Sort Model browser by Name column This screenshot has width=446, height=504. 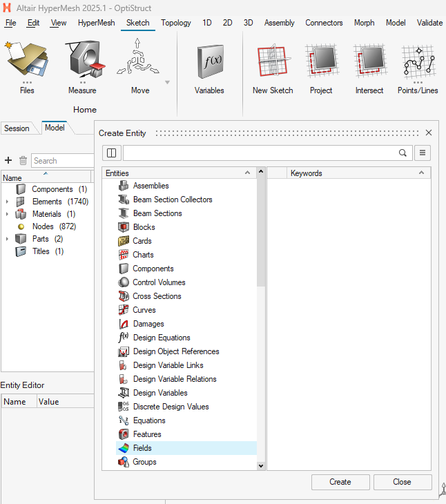46,177
